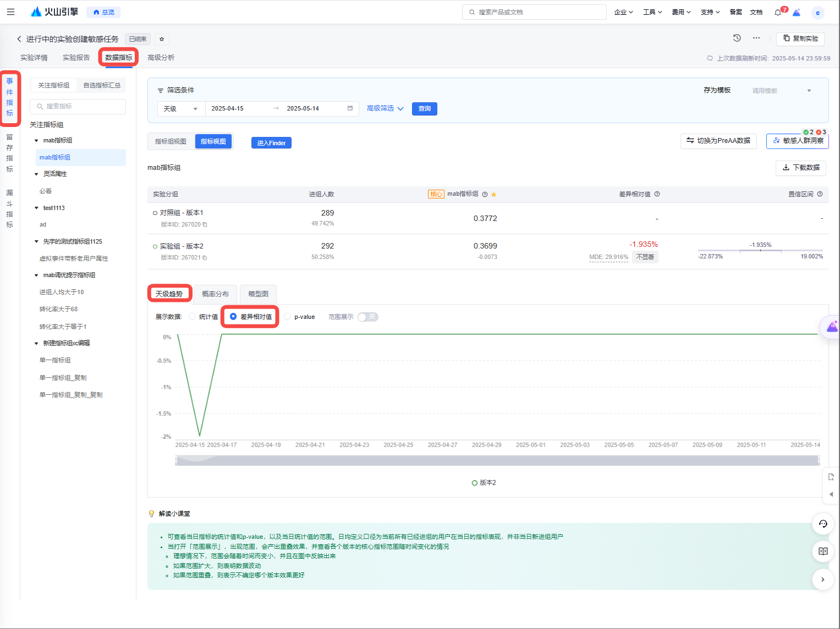Click the 下载数据 button
The width and height of the screenshot is (840, 629).
pyautogui.click(x=801, y=168)
